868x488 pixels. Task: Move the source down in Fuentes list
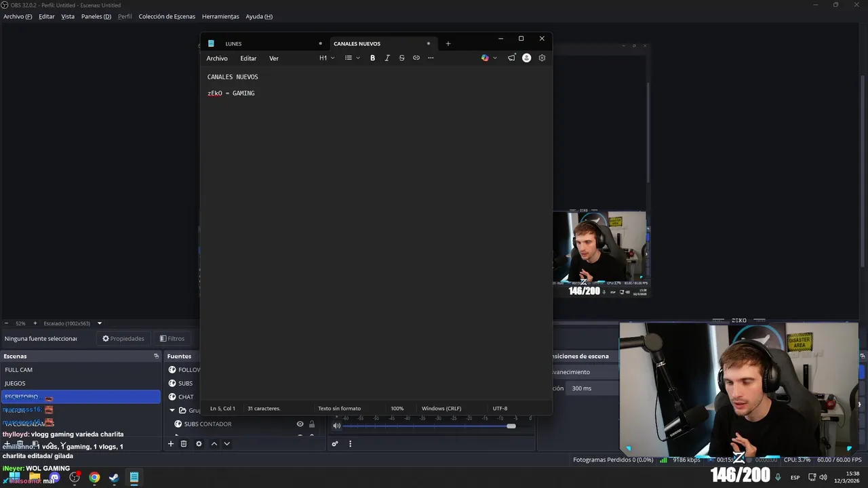[227, 444]
